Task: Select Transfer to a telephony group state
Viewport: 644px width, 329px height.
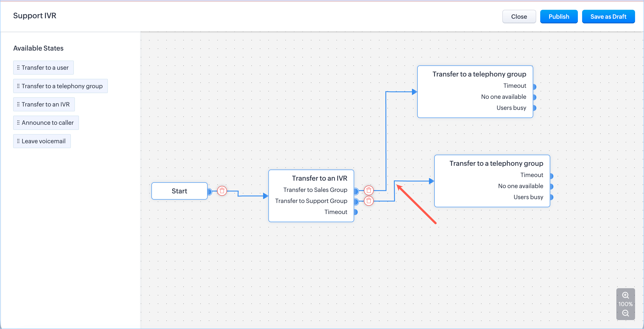Action: click(60, 86)
